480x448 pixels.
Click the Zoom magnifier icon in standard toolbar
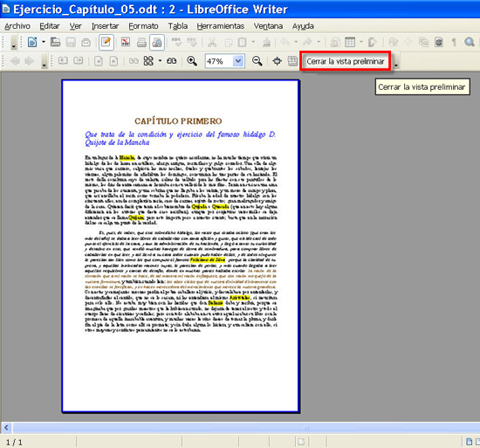pyautogui.click(x=470, y=42)
